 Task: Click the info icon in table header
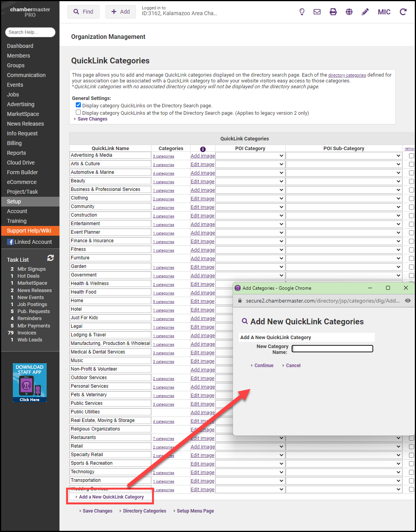click(x=203, y=149)
